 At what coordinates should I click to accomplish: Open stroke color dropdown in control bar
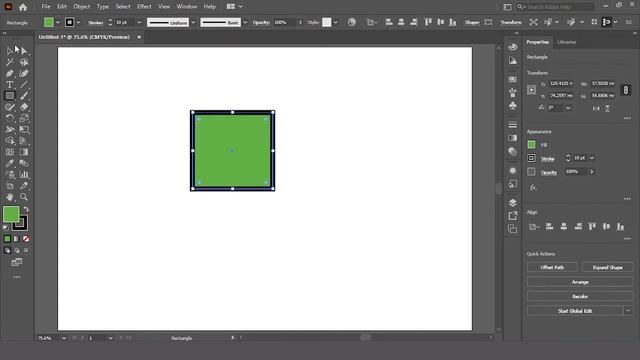[x=78, y=22]
